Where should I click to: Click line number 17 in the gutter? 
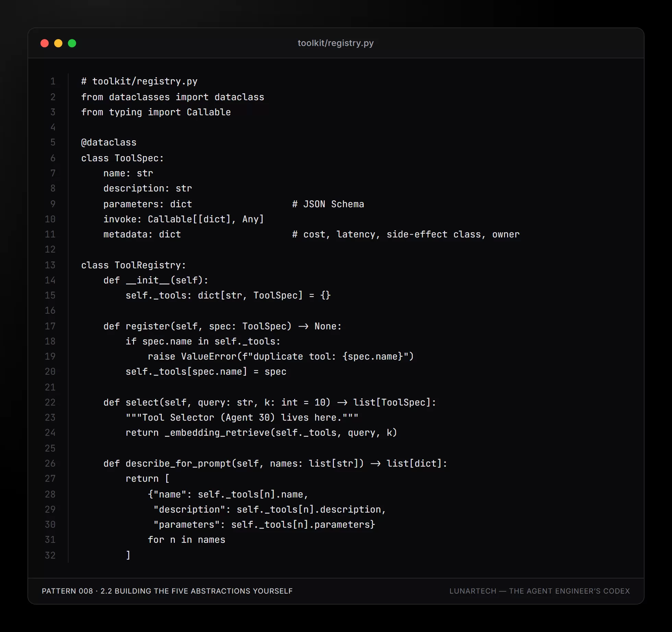click(50, 326)
